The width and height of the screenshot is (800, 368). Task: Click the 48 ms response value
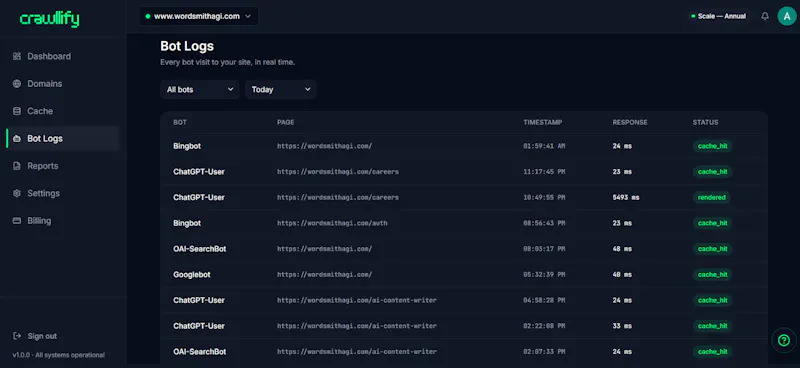(x=622, y=249)
